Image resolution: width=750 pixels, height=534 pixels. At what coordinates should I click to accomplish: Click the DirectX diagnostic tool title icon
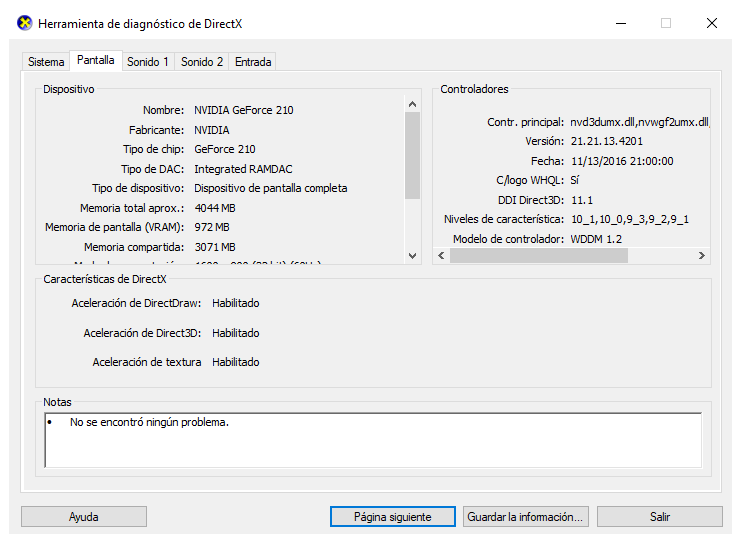click(24, 23)
